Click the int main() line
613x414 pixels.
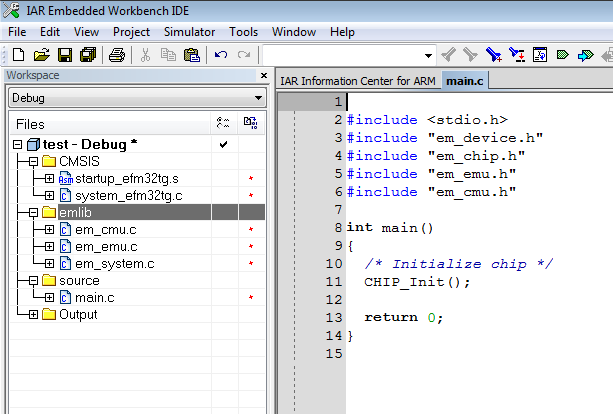tap(390, 228)
